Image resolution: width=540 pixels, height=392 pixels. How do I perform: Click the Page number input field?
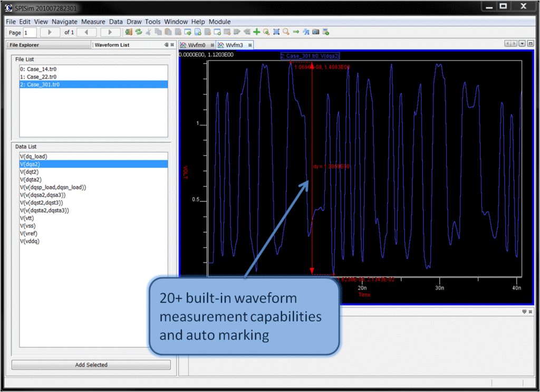click(x=30, y=33)
